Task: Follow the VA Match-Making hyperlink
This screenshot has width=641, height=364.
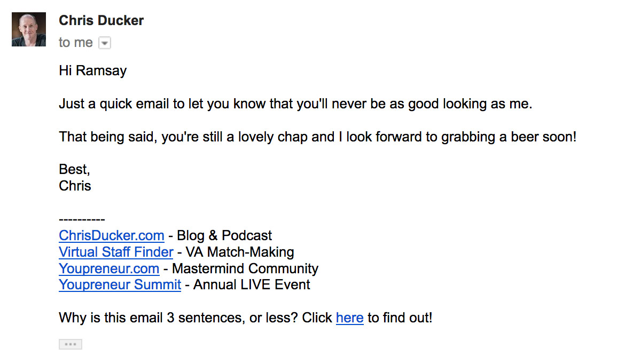Action: 115,252
